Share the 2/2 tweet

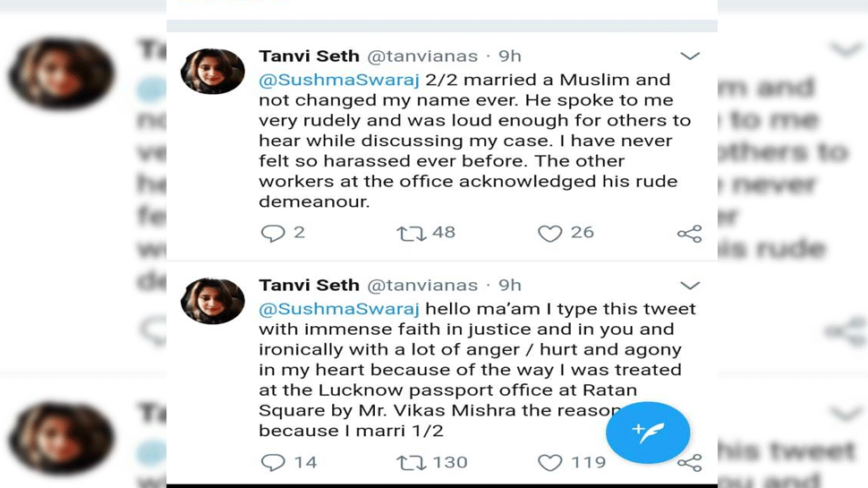689,235
